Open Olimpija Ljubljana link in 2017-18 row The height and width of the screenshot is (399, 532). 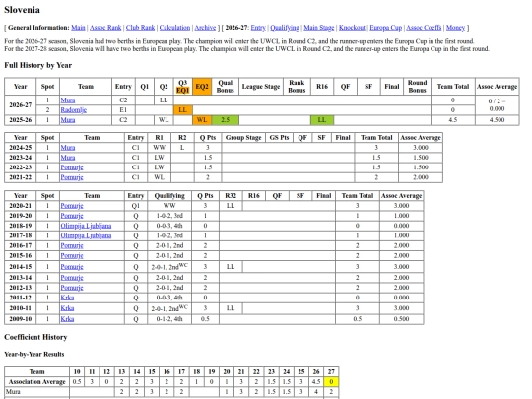point(86,235)
